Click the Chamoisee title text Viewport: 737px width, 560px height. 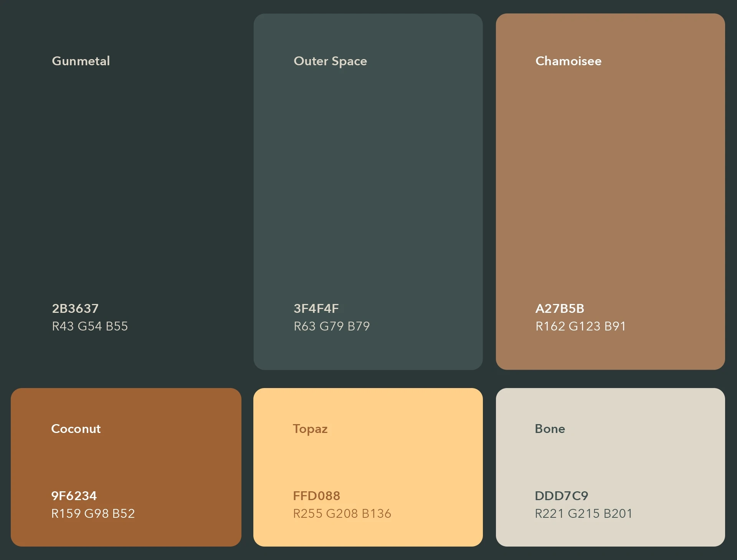coord(568,61)
